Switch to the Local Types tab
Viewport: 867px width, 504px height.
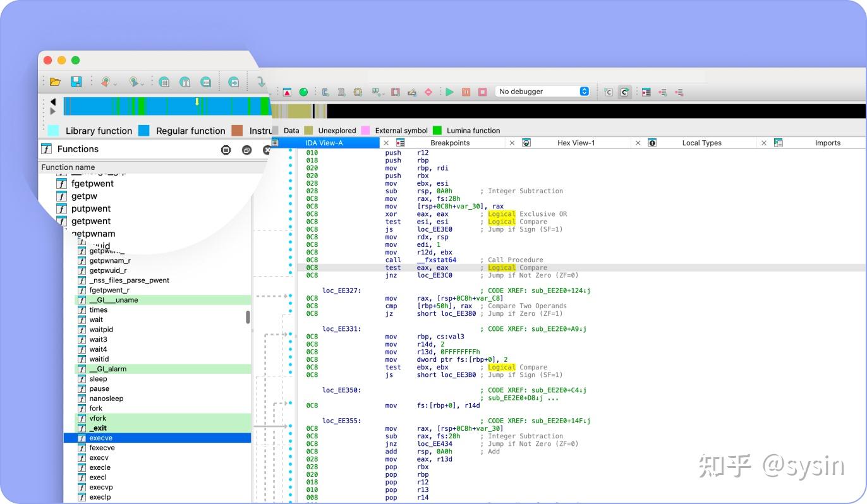pyautogui.click(x=701, y=143)
